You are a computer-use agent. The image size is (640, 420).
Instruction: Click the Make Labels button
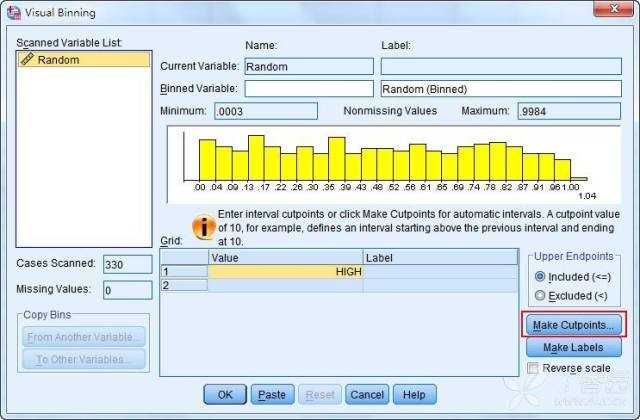coord(574,347)
